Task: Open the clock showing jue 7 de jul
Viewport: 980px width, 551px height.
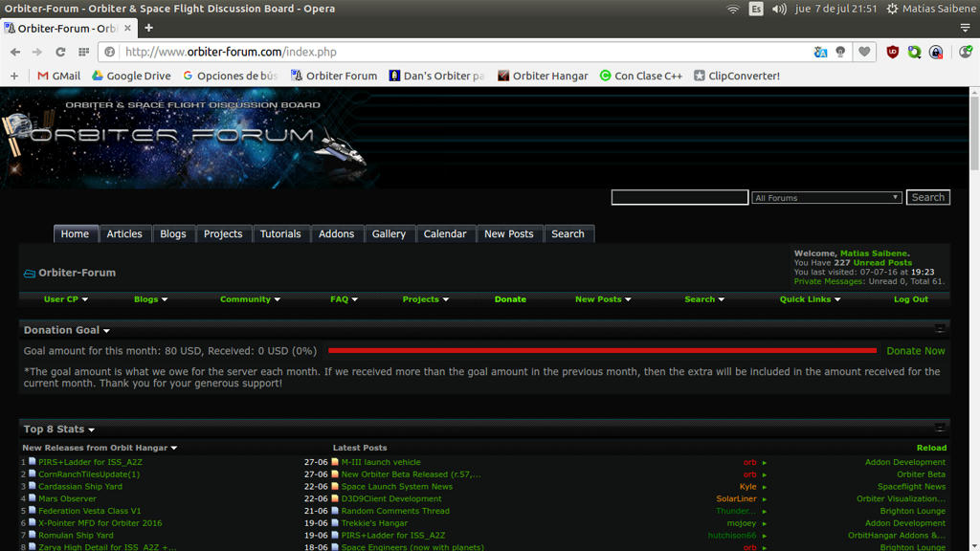Action: click(x=835, y=9)
